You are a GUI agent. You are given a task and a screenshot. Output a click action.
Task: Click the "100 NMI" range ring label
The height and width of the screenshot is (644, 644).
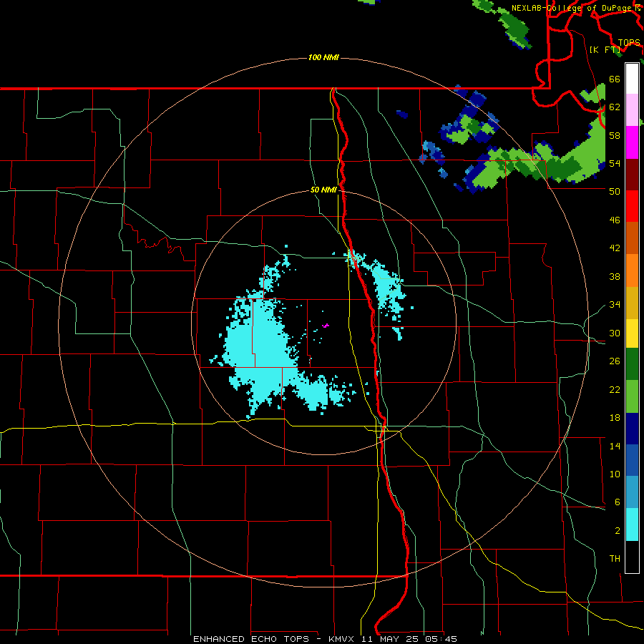coord(323,57)
